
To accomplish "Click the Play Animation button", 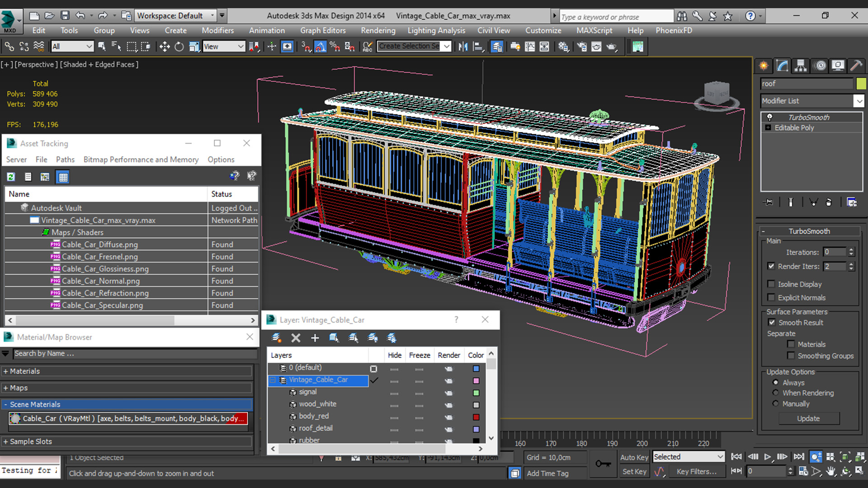I will click(768, 457).
